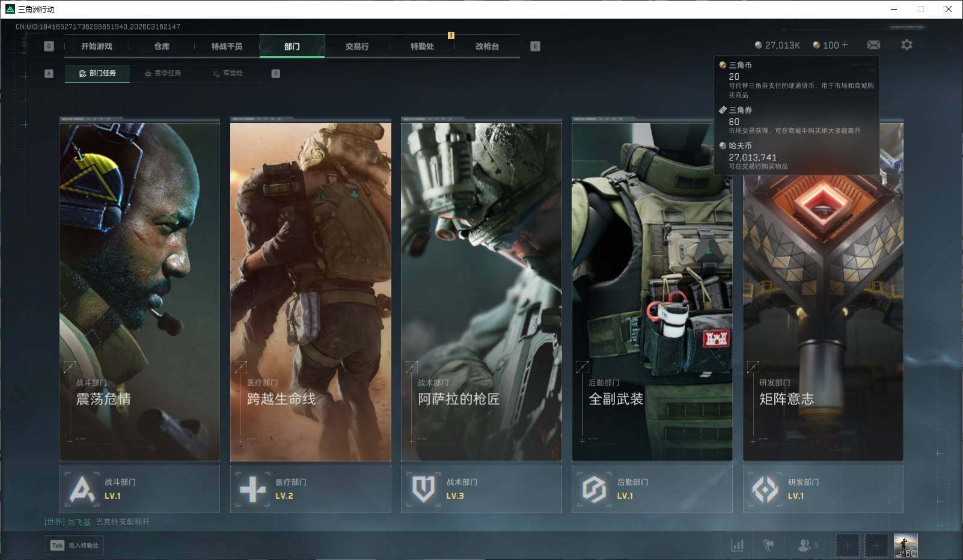
Task: Click the 27,013K 哈夫币 currency display
Action: click(777, 45)
